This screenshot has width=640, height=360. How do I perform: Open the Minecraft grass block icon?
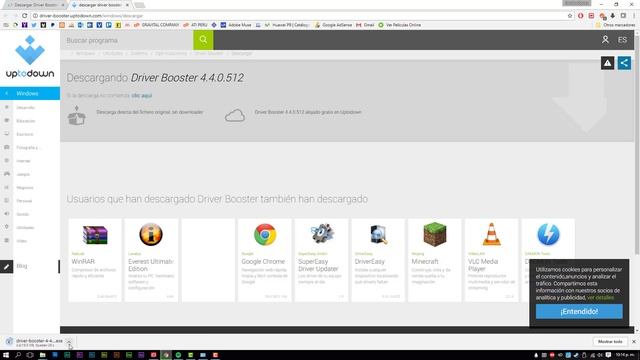point(435,234)
